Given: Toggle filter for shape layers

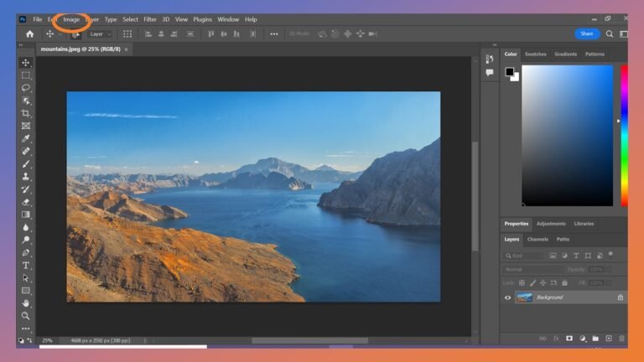Looking at the screenshot, I should point(588,256).
